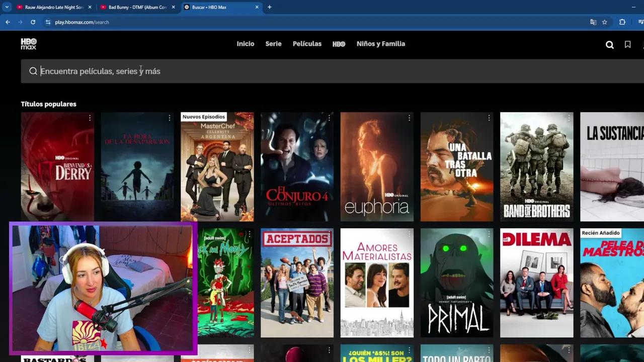Switch to Buscar HBO Max tab
Image resolution: width=644 pixels, height=362 pixels.
pyautogui.click(x=222, y=7)
